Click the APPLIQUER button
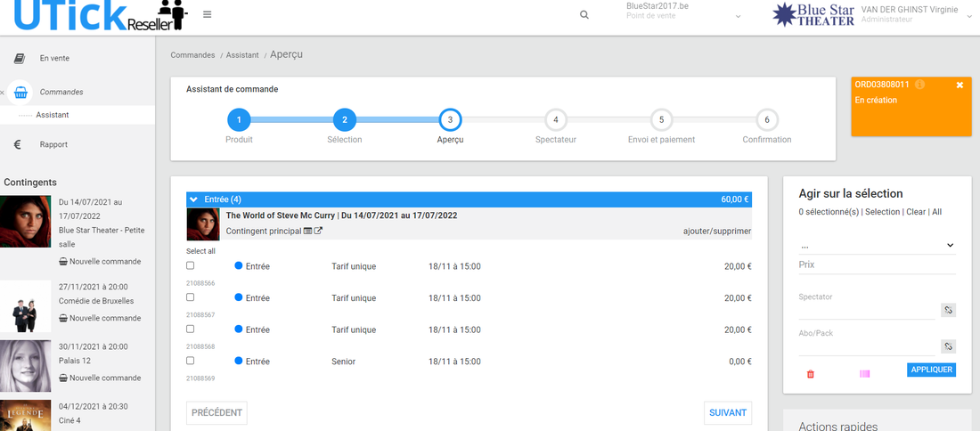The width and height of the screenshot is (980, 431). click(x=931, y=370)
